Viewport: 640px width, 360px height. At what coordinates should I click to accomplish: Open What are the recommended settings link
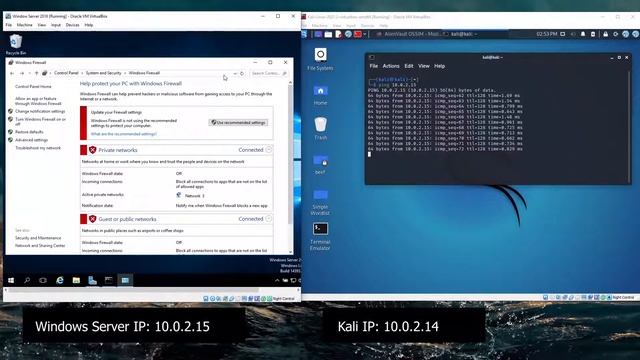tap(123, 134)
